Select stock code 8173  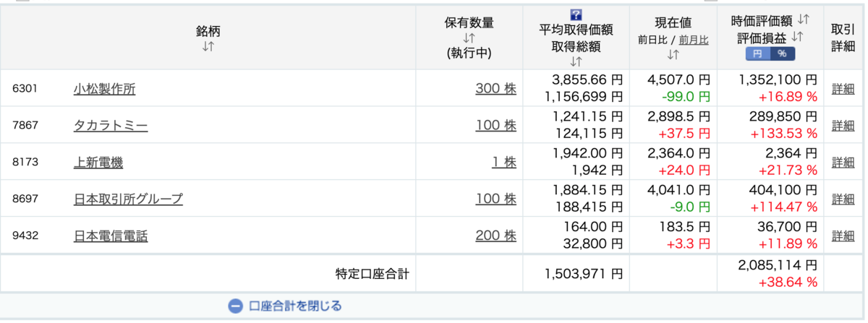coord(25,163)
